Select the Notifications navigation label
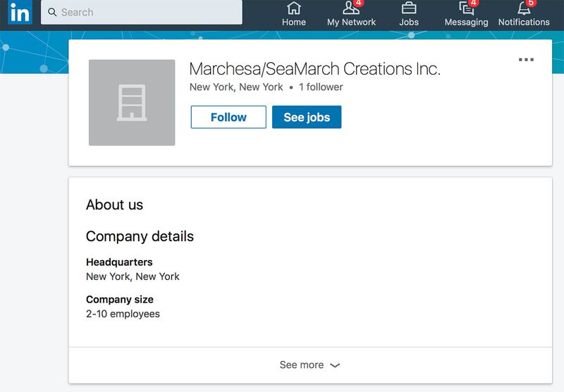The image size is (564, 392). (524, 23)
